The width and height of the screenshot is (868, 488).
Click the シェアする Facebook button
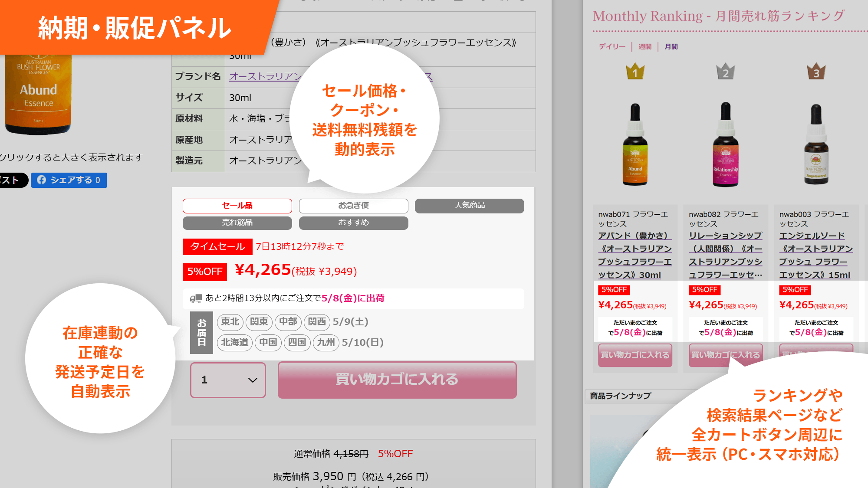coord(69,180)
